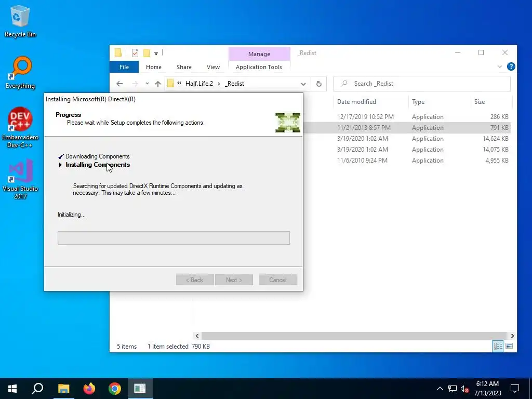This screenshot has height=399, width=532.
Task: Open the Customize Quick Access Toolbar dropdown
Action: [x=156, y=54]
